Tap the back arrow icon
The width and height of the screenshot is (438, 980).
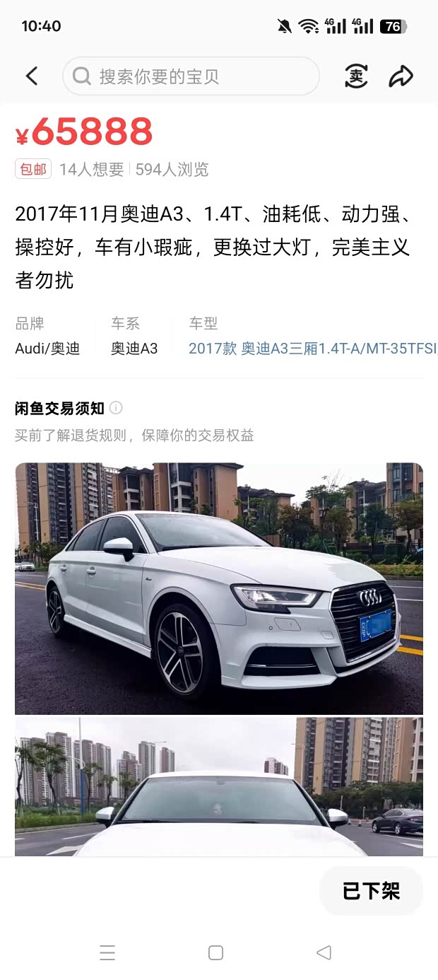32,76
